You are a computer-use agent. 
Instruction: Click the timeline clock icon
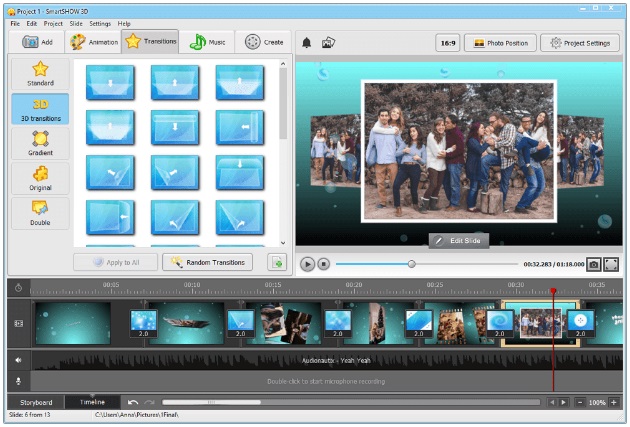[18, 288]
